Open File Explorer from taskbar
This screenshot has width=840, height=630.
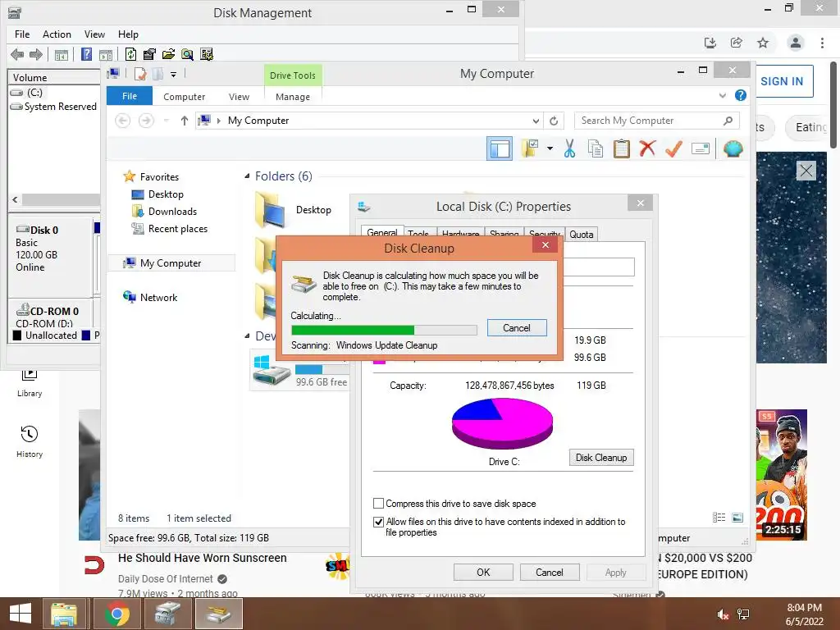[x=64, y=614]
